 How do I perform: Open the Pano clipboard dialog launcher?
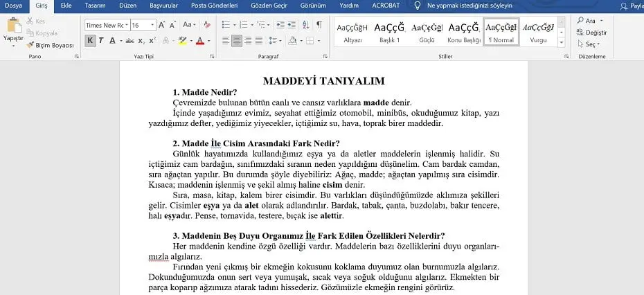(x=77, y=56)
